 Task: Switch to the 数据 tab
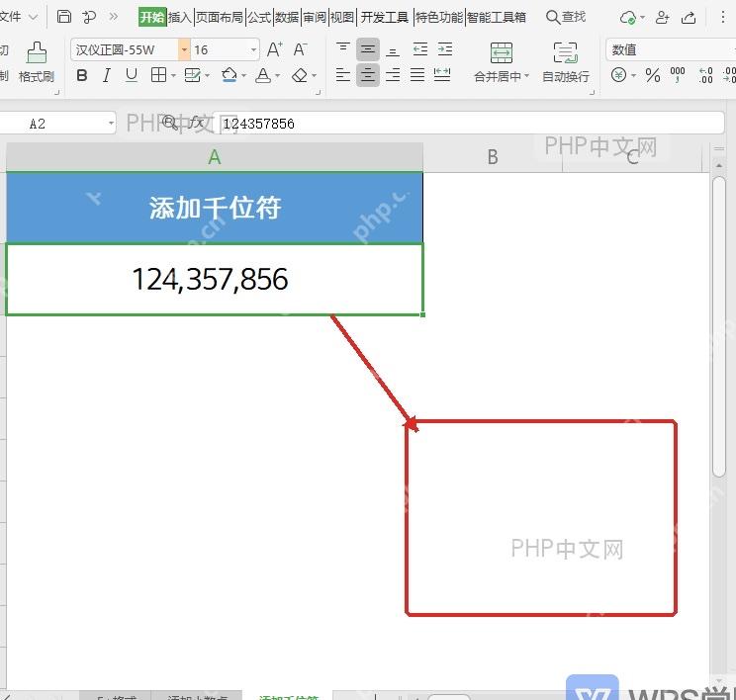(x=287, y=18)
